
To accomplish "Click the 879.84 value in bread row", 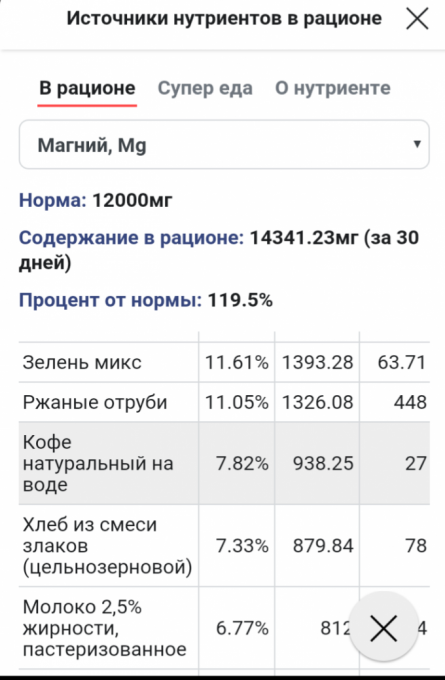I will click(323, 546).
